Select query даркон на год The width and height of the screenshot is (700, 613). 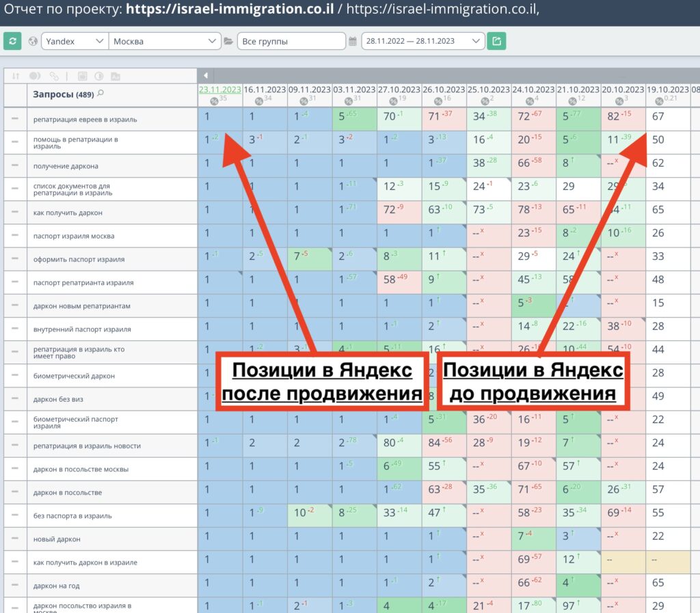click(56, 586)
